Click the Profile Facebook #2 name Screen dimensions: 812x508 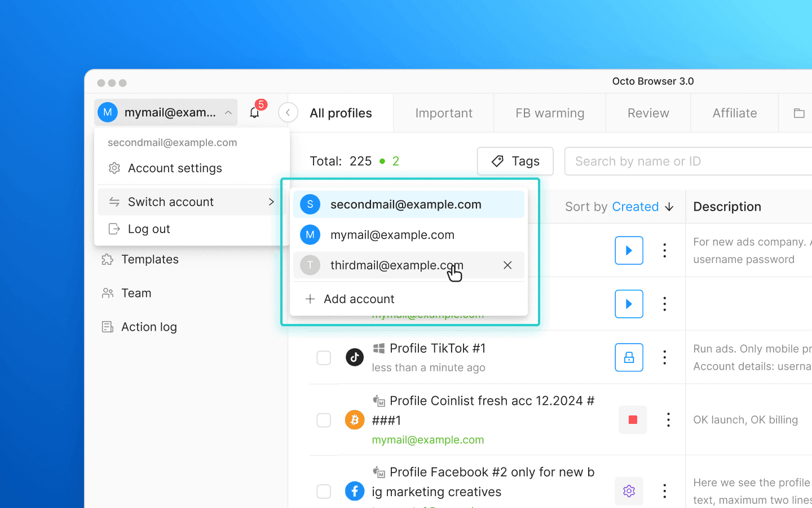tap(484, 482)
